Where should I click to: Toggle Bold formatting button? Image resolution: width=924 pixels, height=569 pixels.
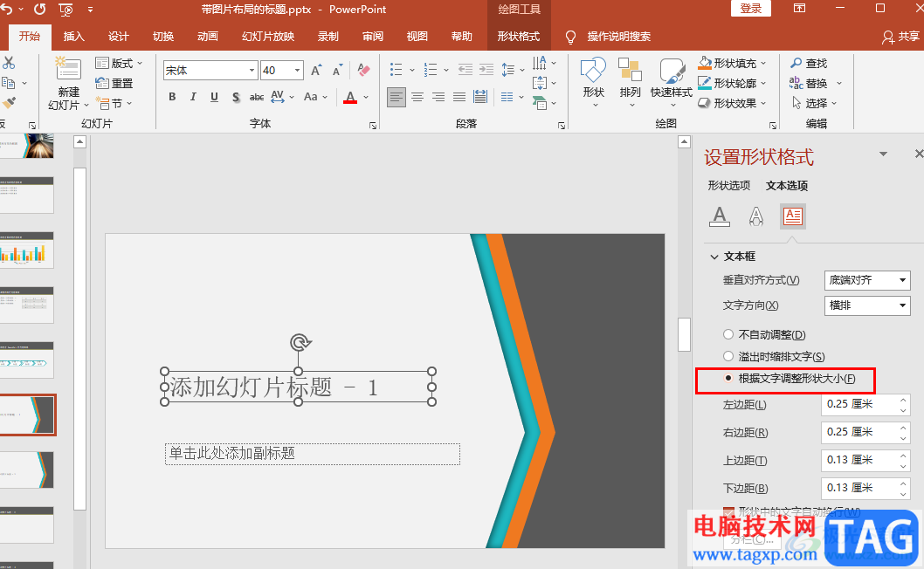[x=172, y=97]
